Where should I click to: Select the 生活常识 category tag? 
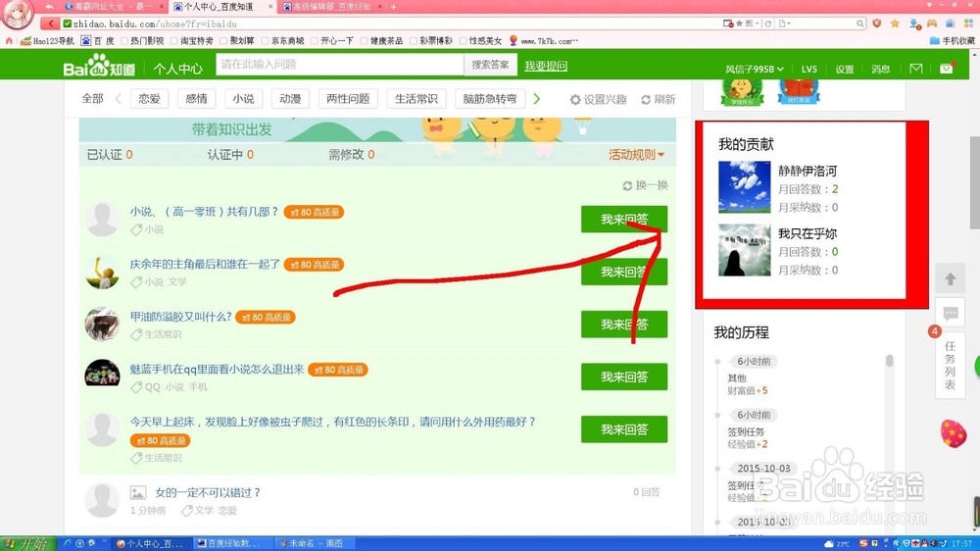(416, 99)
